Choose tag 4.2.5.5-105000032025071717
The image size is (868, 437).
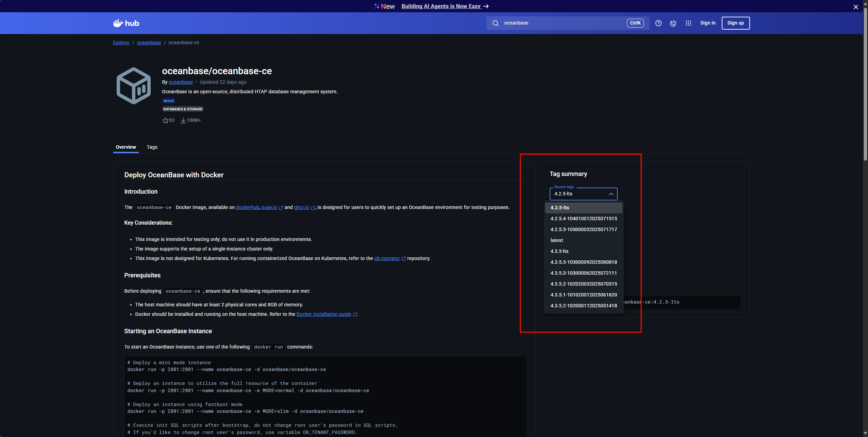(584, 229)
